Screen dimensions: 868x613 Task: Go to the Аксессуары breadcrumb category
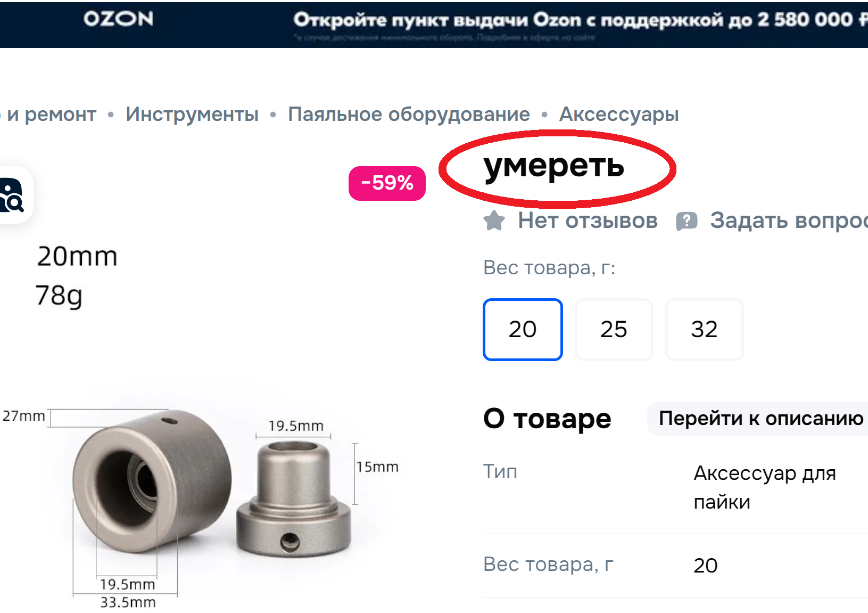pos(619,114)
